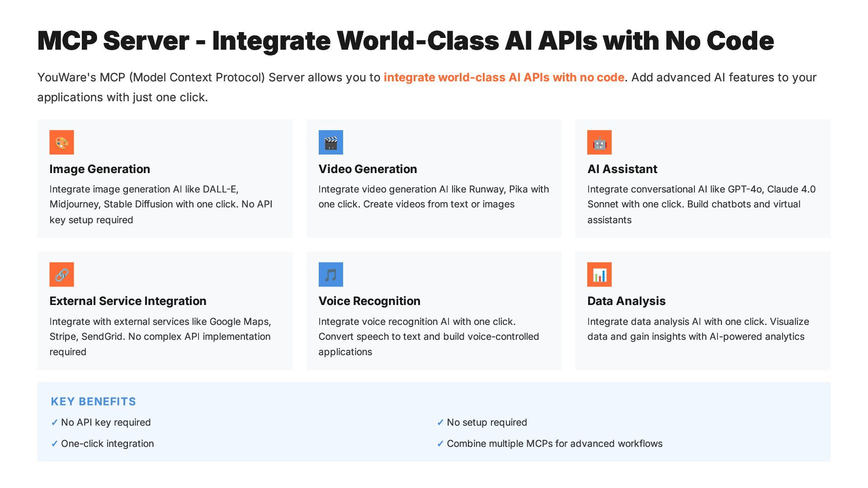Click checkmark beside Combine multiple MCPs

point(440,444)
